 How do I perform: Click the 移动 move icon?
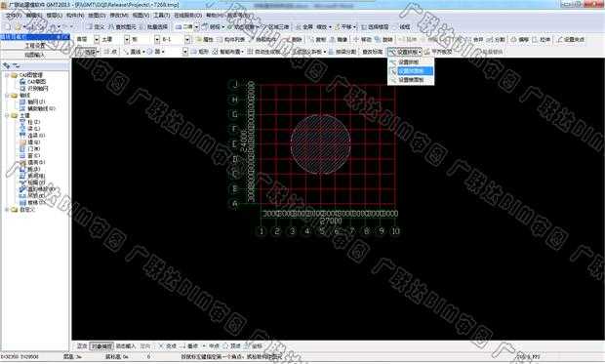(363, 39)
